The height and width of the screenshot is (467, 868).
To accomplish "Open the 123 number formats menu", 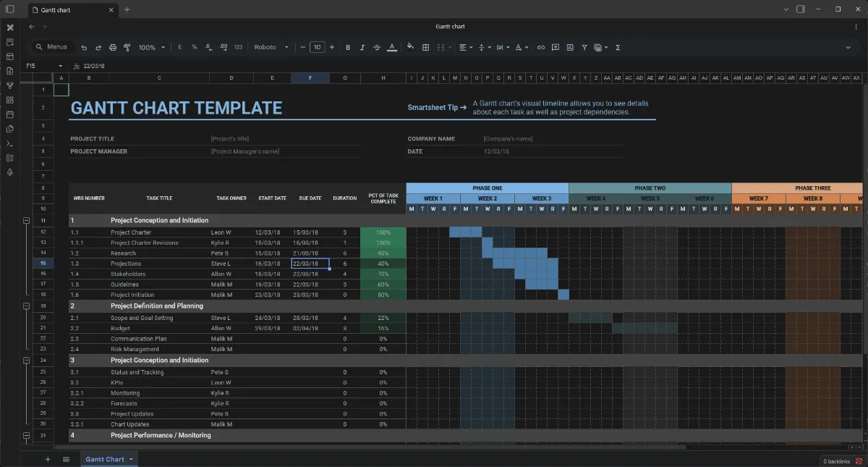I will pyautogui.click(x=238, y=47).
